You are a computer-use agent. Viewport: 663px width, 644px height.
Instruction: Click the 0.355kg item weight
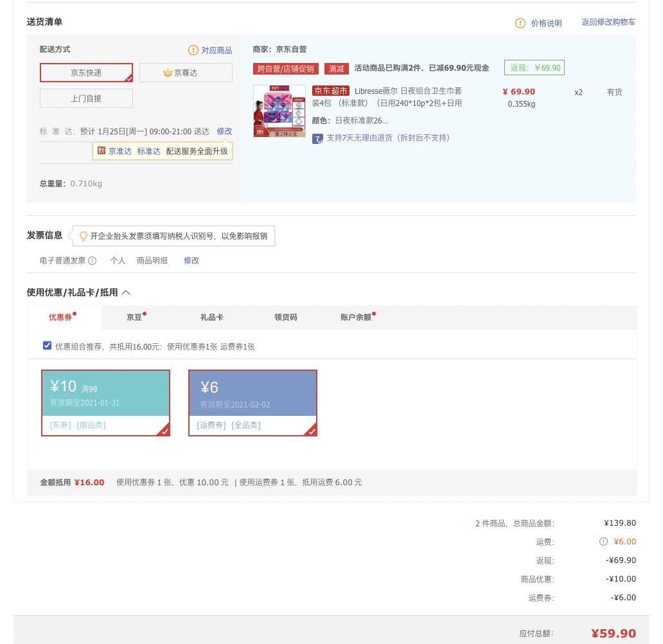click(x=522, y=104)
